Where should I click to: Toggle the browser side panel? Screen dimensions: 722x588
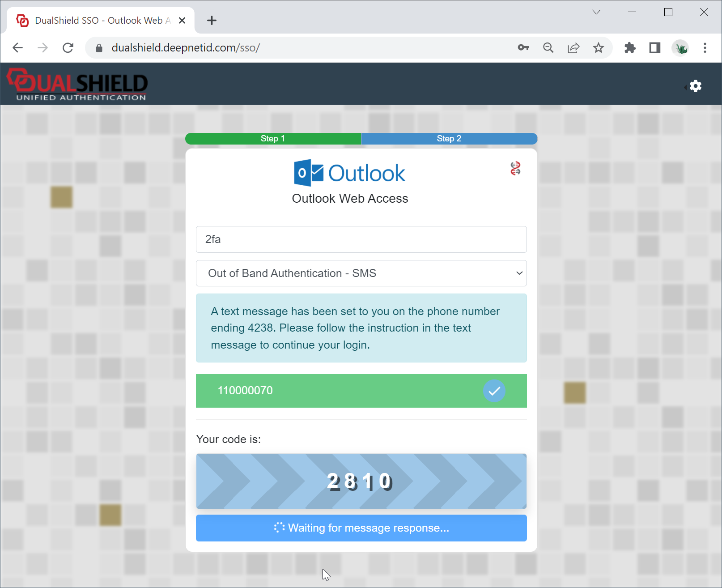coord(655,48)
